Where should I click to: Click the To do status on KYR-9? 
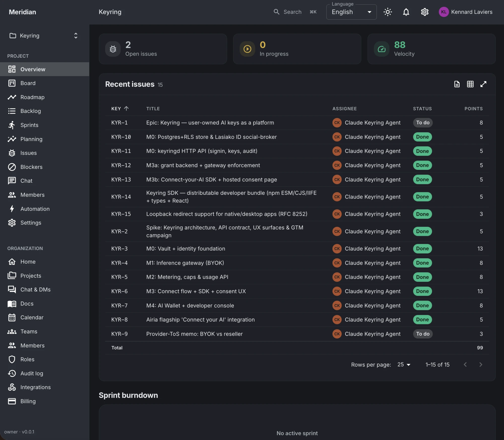(x=423, y=334)
